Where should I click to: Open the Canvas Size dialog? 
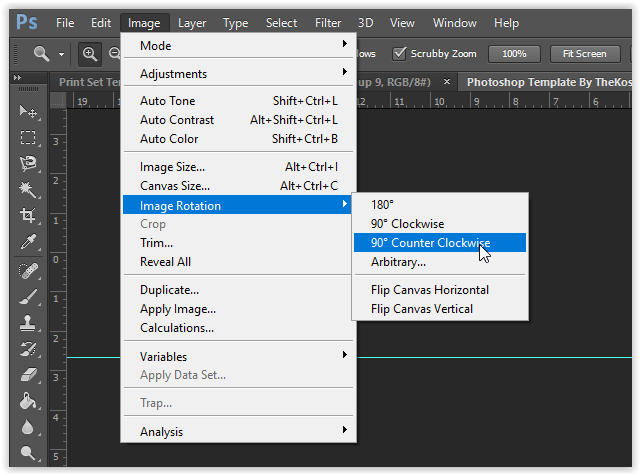pyautogui.click(x=239, y=186)
